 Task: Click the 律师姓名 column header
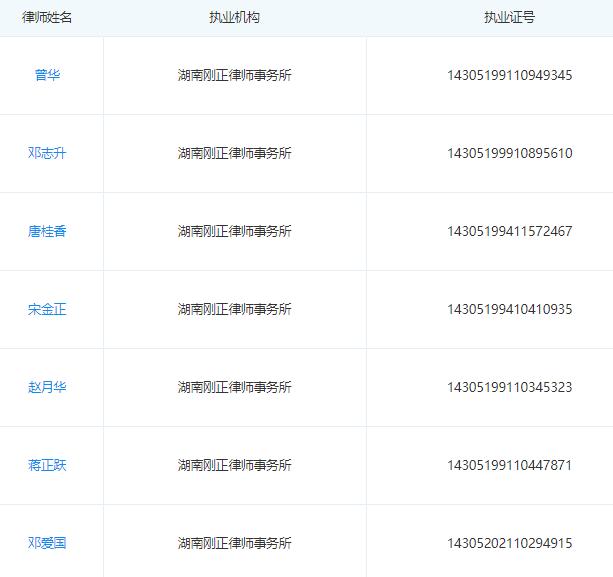coord(47,18)
